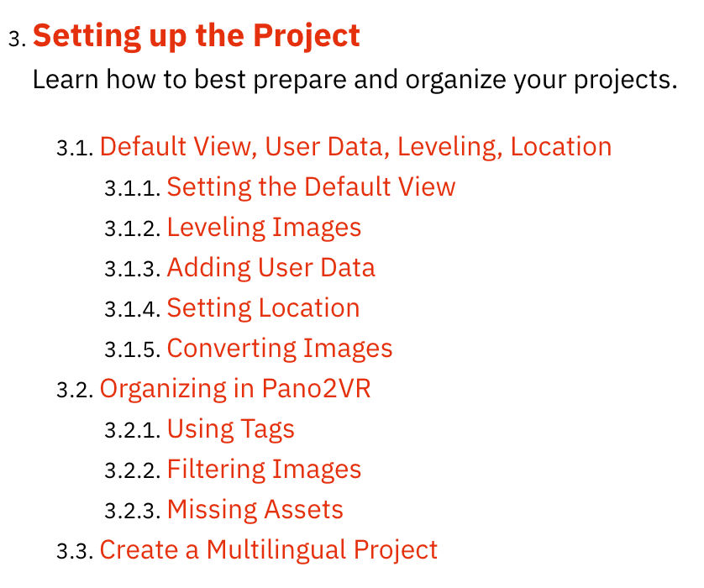Open the Leveling Images section
The width and height of the screenshot is (704, 588).
[x=264, y=227]
